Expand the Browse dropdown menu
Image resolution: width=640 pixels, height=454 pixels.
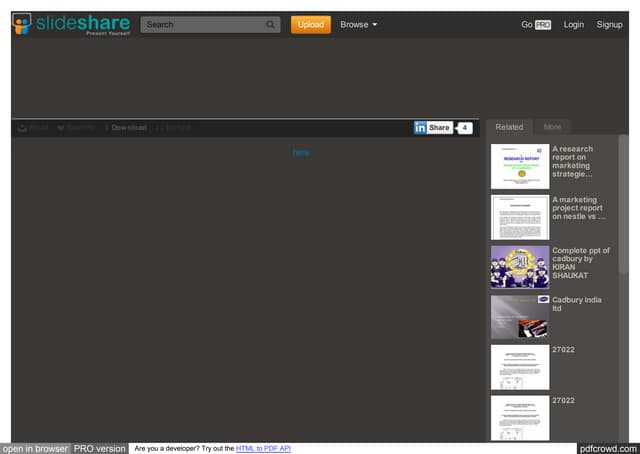pos(358,24)
